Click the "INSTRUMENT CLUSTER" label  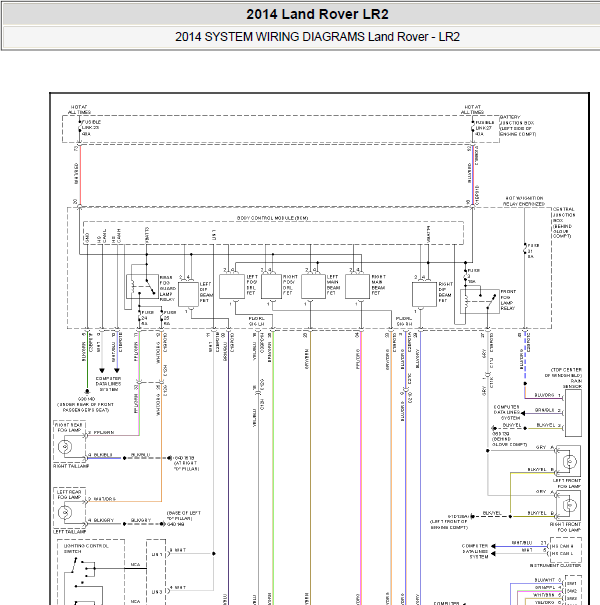555,565
